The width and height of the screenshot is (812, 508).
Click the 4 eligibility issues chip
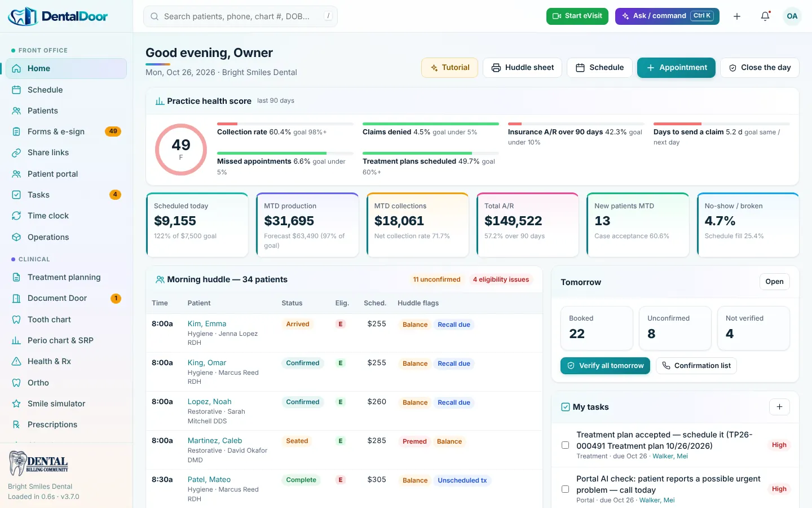click(501, 279)
